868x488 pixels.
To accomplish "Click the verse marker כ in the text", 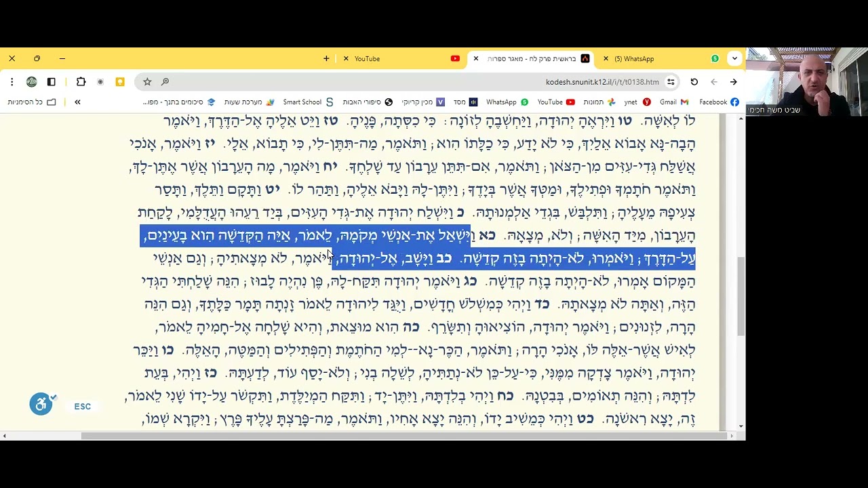I will 460,213.
